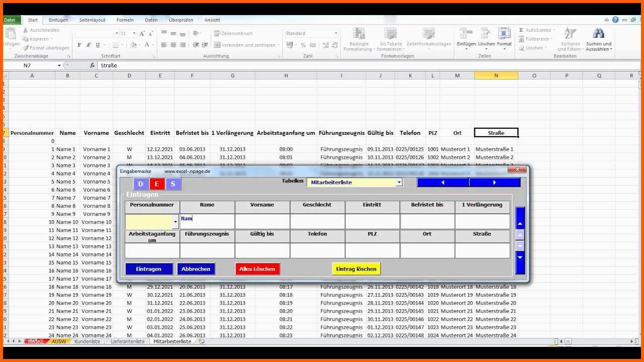Open Suchen und Auswählen binoculars menu
Image resolution: width=644 pixels, height=362 pixels.
tap(599, 40)
